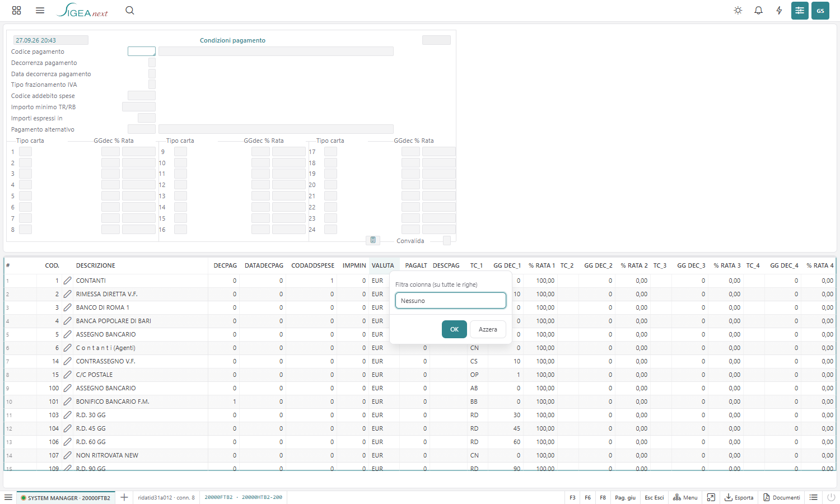Click the F8 shortcut key
This screenshot has height=504, width=840.
(603, 497)
